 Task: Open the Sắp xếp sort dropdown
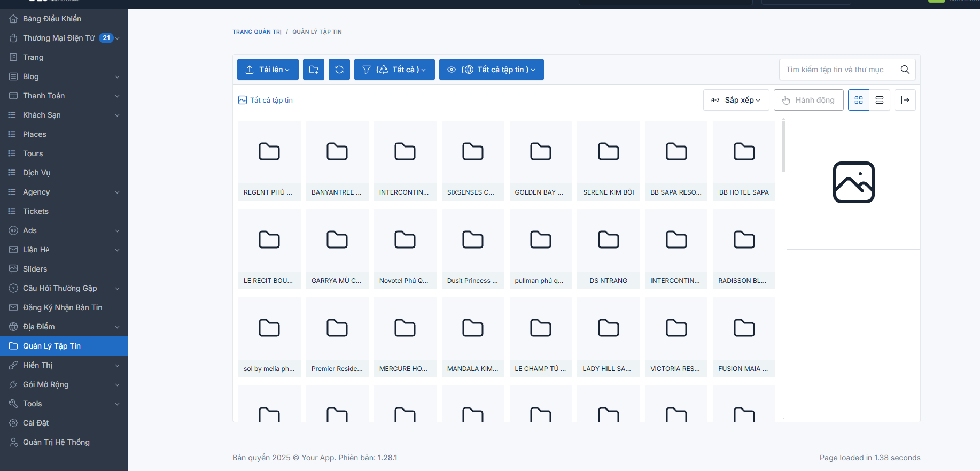pos(736,100)
